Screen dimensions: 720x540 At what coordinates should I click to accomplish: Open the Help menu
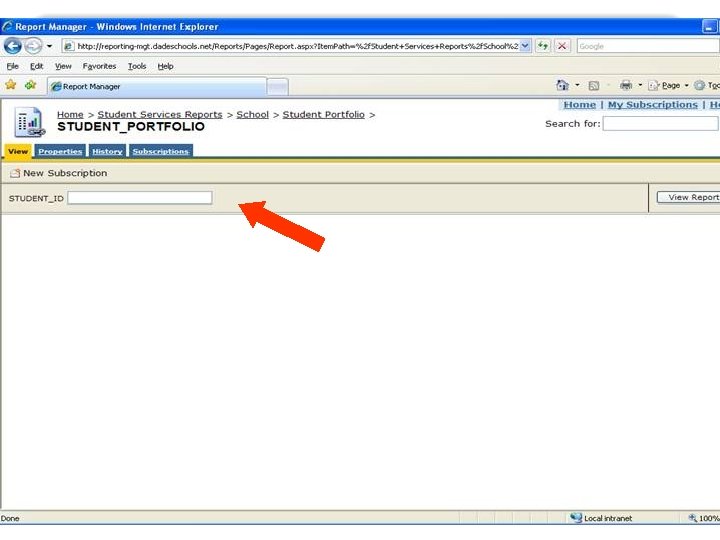[165, 66]
